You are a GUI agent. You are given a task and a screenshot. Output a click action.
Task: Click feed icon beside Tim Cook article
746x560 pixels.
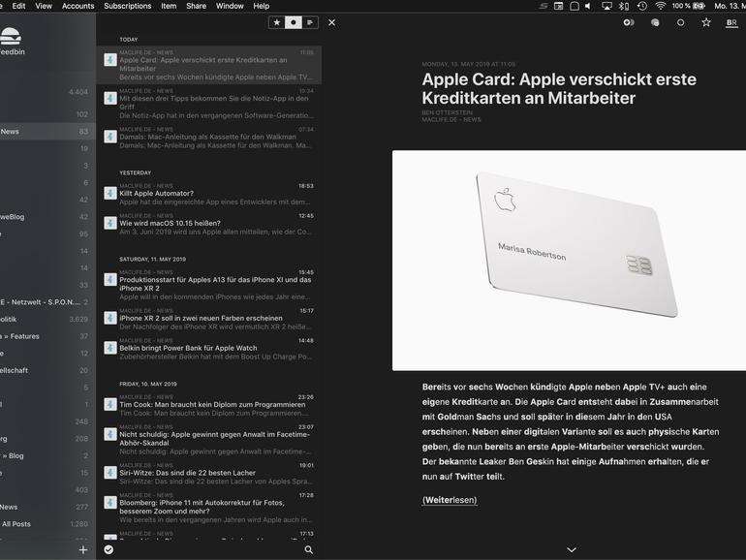click(110, 404)
